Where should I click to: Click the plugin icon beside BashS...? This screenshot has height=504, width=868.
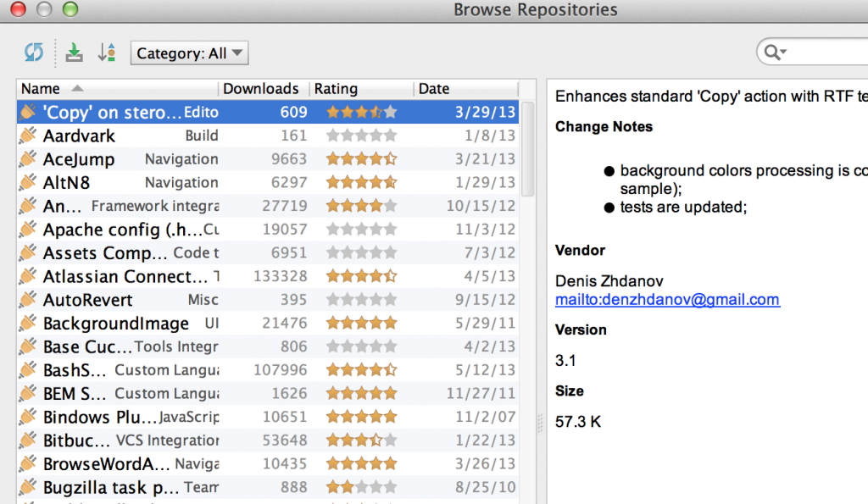tap(28, 369)
